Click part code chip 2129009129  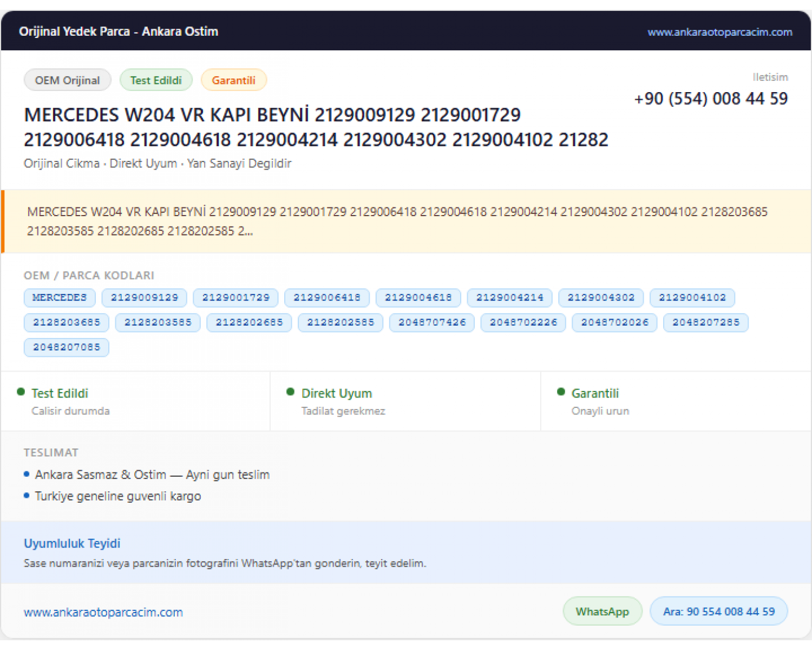[x=145, y=297]
